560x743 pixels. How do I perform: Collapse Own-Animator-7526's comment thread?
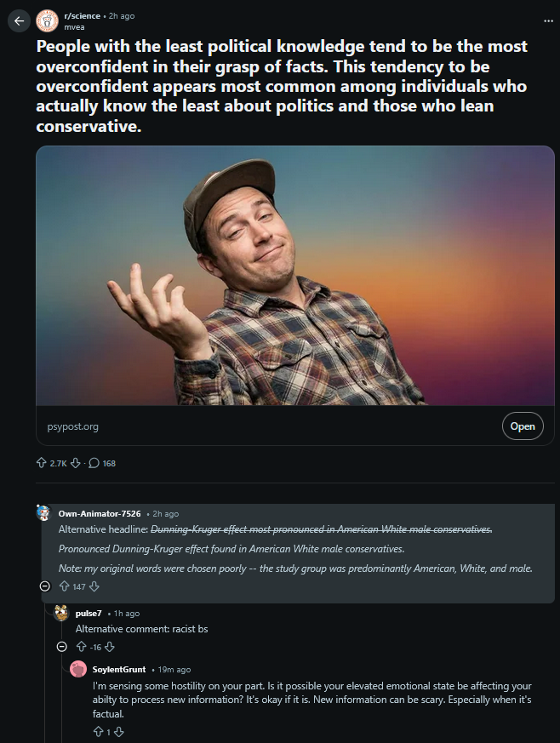coord(44,586)
